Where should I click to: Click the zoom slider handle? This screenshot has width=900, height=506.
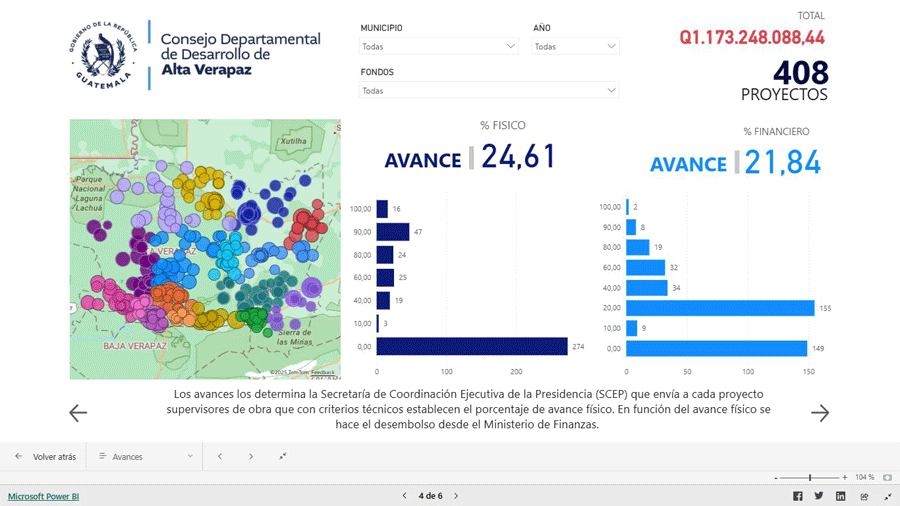(x=810, y=478)
